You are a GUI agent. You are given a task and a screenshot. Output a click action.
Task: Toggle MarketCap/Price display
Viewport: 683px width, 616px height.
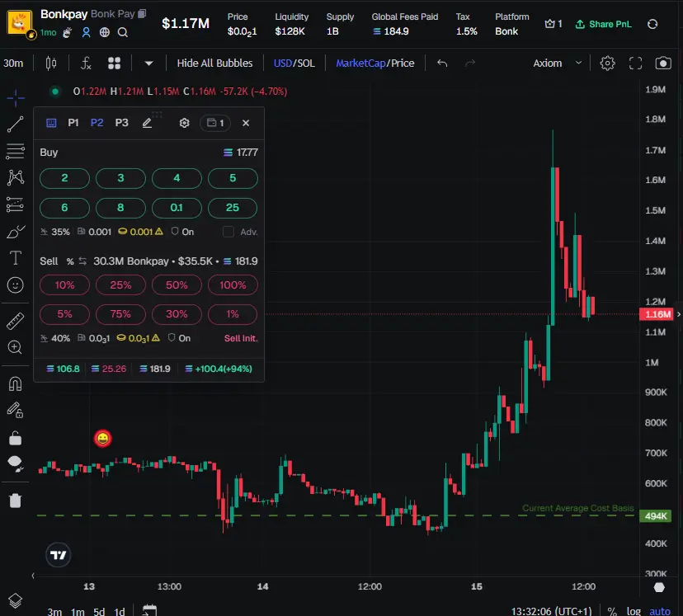point(375,63)
